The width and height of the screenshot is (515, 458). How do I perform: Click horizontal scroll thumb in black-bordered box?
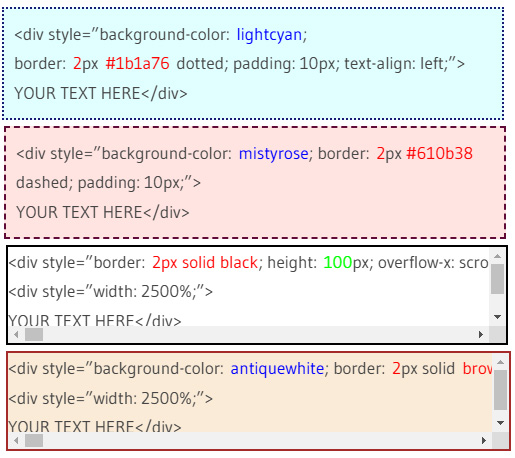pos(34,334)
